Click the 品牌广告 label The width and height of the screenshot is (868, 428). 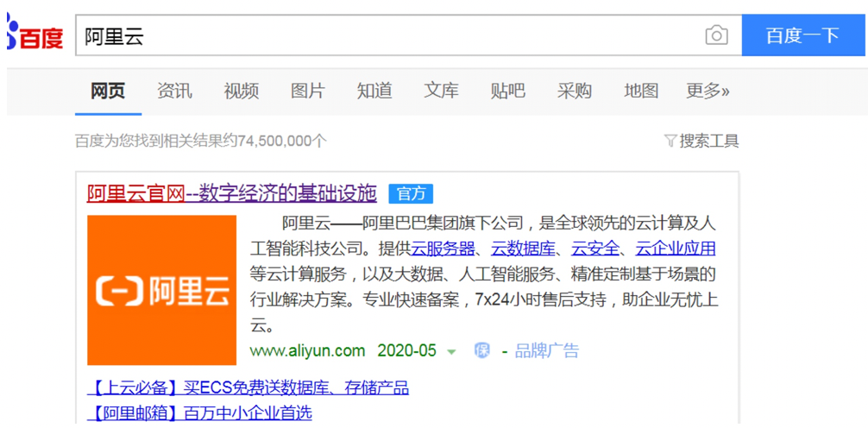click(x=547, y=351)
